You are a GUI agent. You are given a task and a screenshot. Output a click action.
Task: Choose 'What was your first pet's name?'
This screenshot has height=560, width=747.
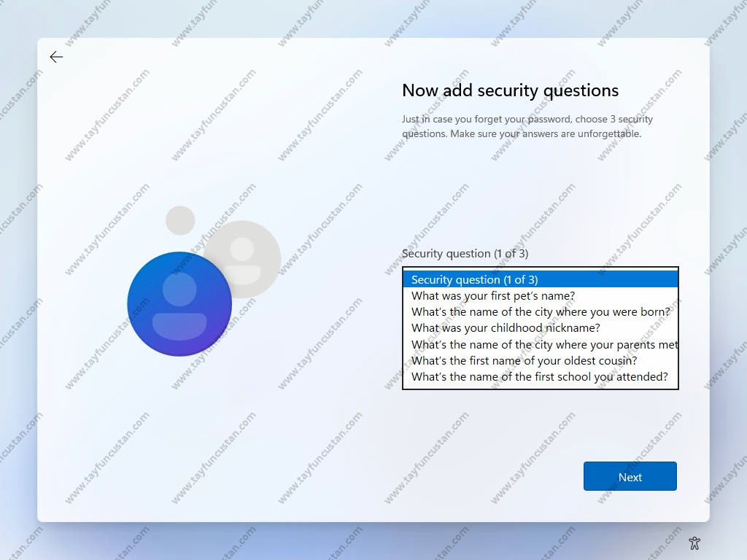point(541,296)
